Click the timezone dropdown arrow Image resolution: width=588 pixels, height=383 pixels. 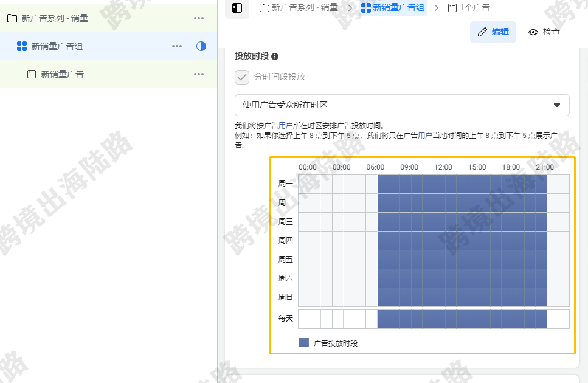557,105
